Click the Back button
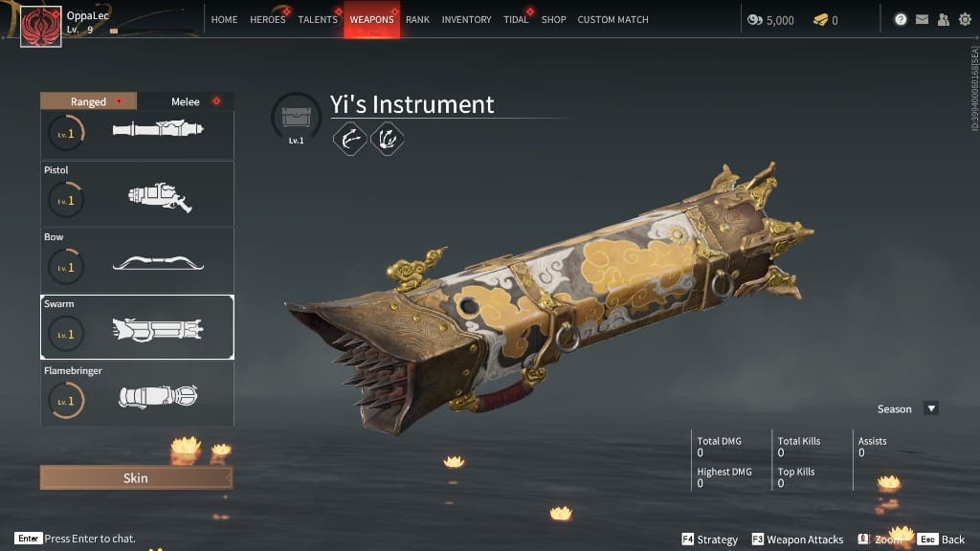 click(x=942, y=540)
